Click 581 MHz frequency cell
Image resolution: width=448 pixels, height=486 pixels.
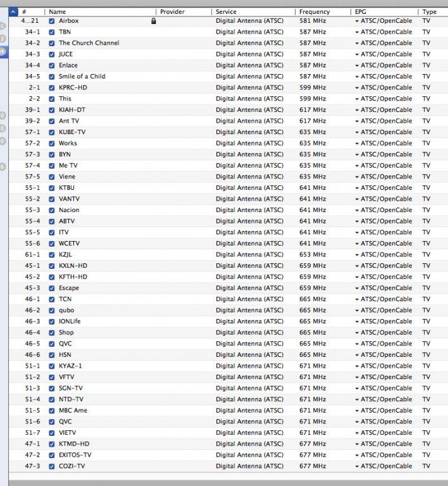(x=313, y=21)
